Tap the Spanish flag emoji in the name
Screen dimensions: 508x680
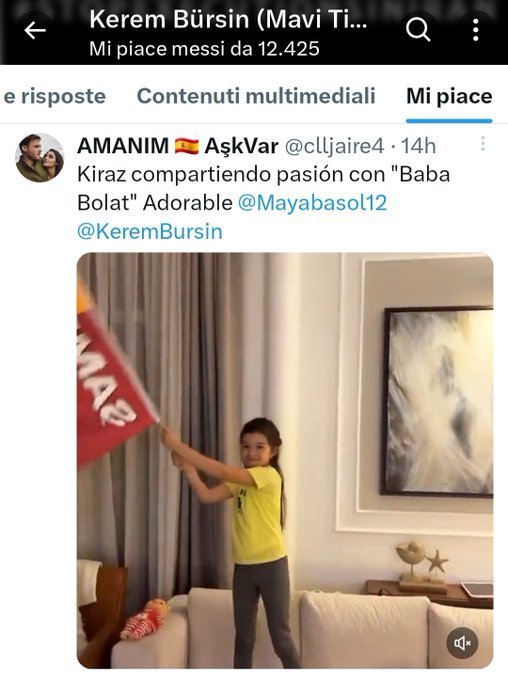[187, 146]
